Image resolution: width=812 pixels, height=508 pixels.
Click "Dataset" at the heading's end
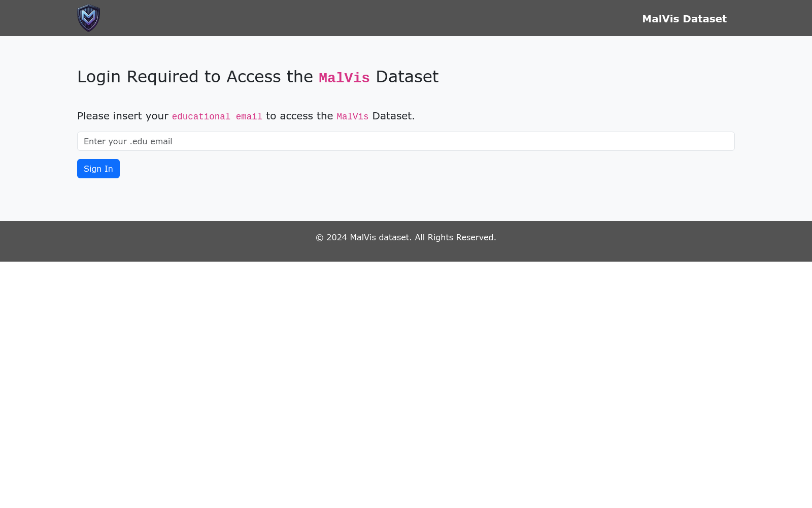(x=407, y=77)
